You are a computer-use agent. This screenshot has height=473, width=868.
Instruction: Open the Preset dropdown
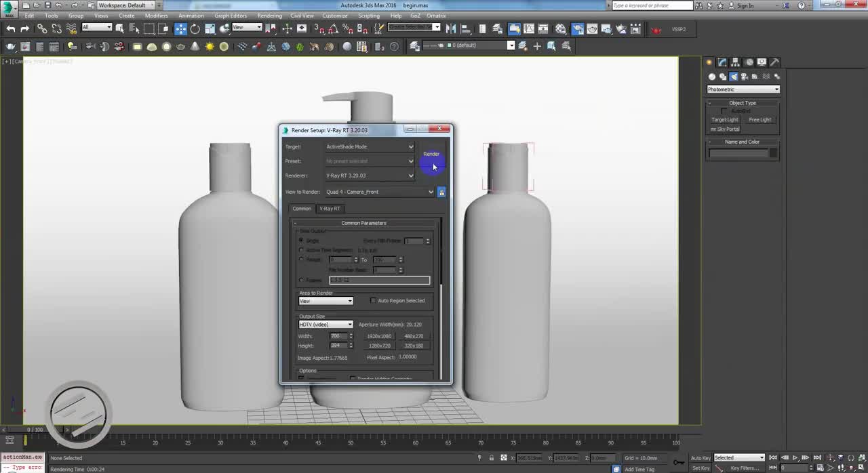(370, 161)
